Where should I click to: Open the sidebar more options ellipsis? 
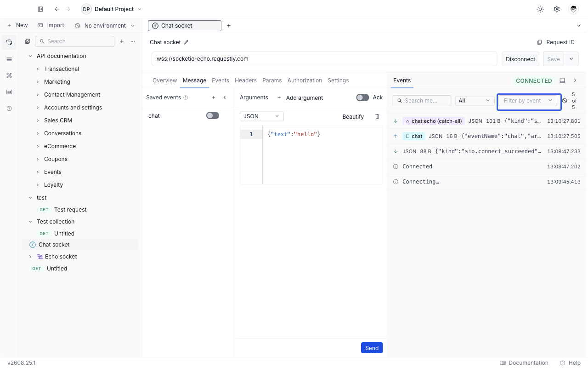coord(133,41)
